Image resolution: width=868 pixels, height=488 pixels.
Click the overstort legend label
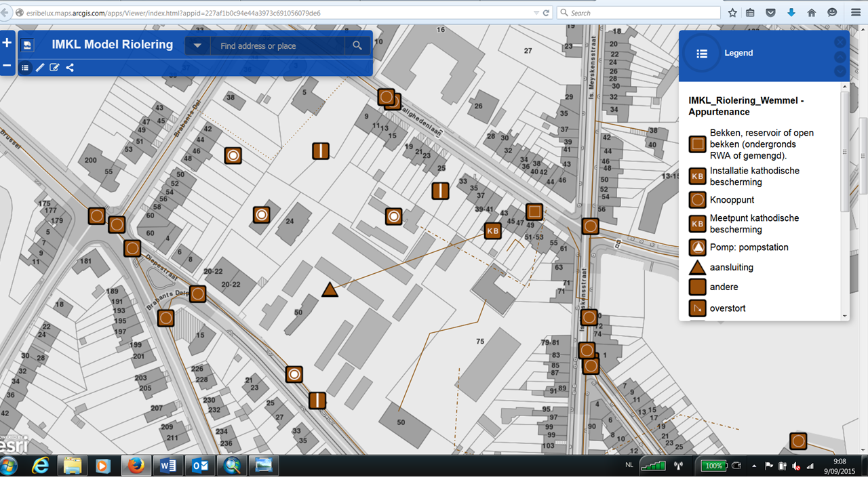coord(728,308)
